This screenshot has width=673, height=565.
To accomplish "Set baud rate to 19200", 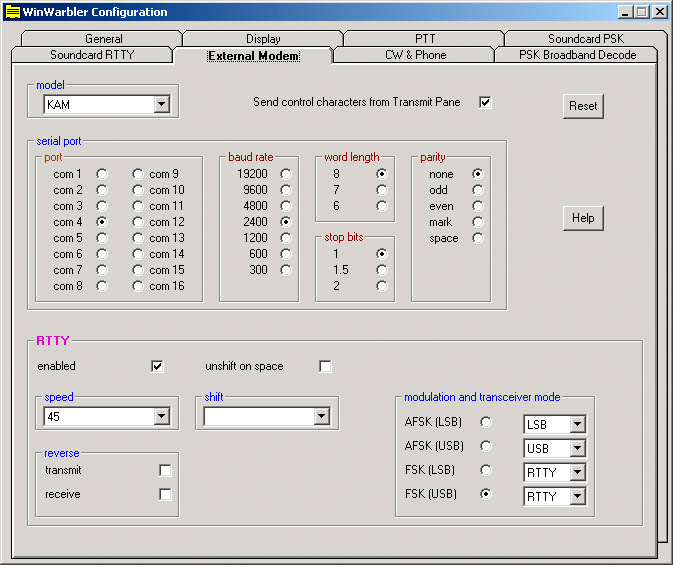I will (x=286, y=174).
